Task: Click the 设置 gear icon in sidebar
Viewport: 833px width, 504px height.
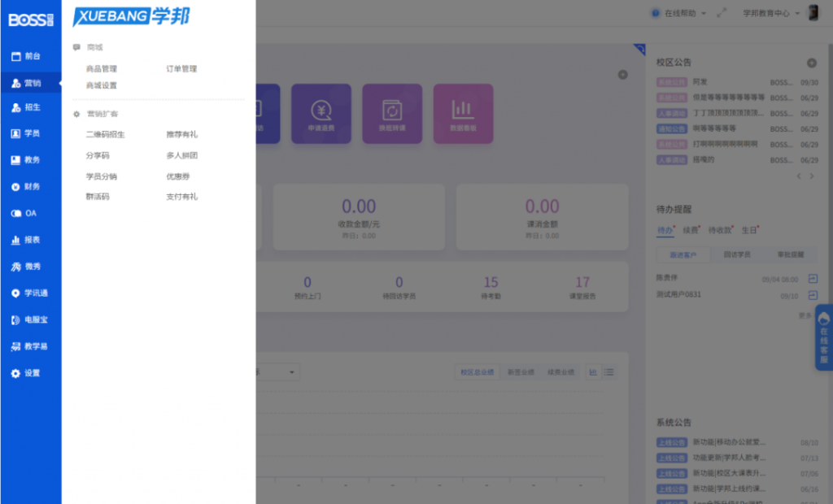Action: coord(15,373)
